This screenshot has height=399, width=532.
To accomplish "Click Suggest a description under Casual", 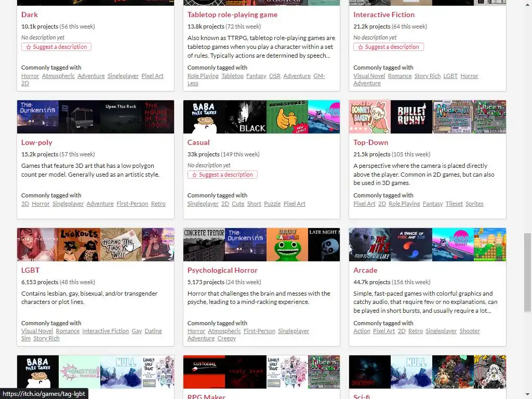I will tap(222, 175).
